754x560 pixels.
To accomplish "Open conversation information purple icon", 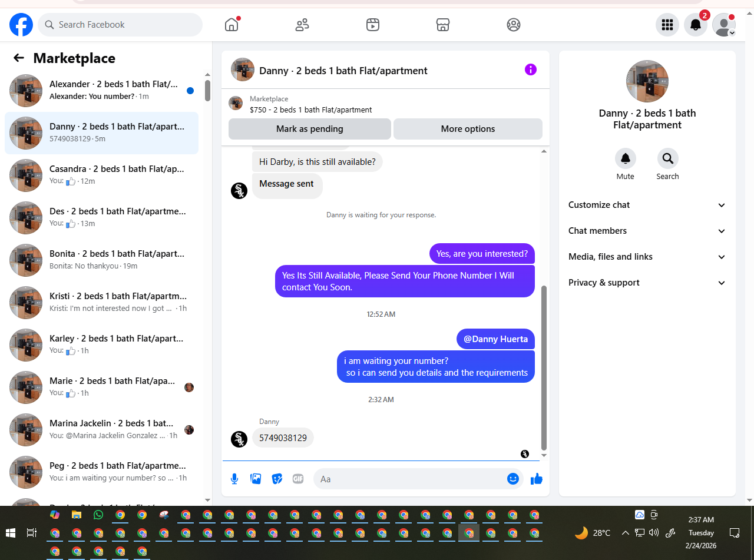I will (x=531, y=69).
